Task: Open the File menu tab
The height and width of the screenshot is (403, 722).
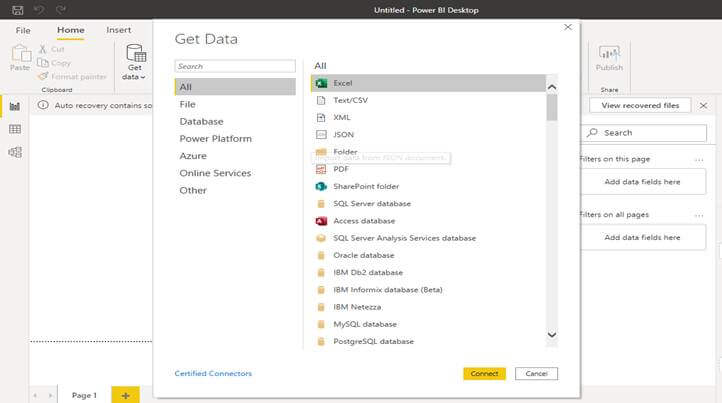Action: (23, 30)
